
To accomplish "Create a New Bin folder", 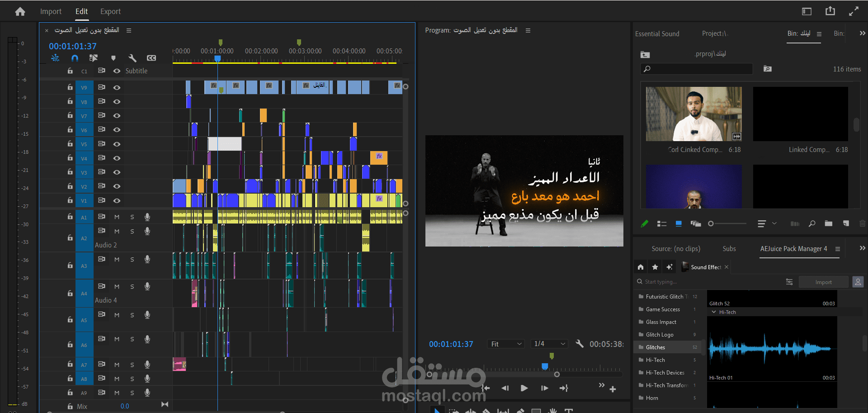I will pyautogui.click(x=828, y=223).
